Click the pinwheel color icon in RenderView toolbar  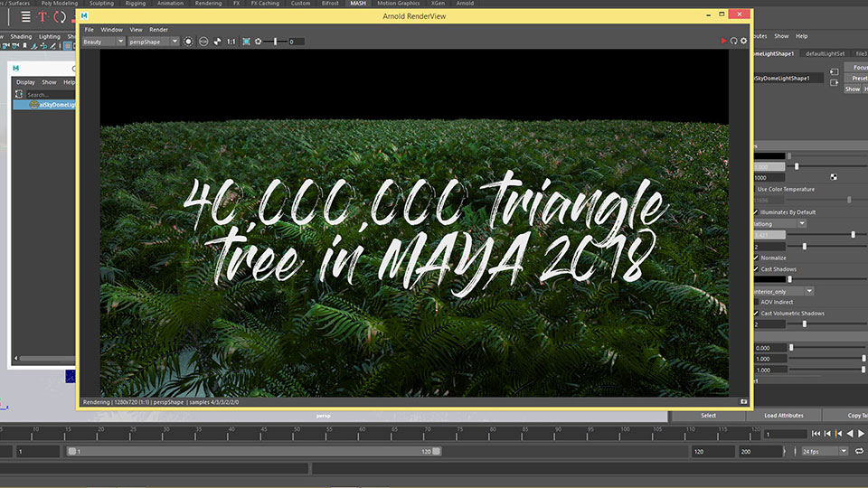[x=217, y=42]
